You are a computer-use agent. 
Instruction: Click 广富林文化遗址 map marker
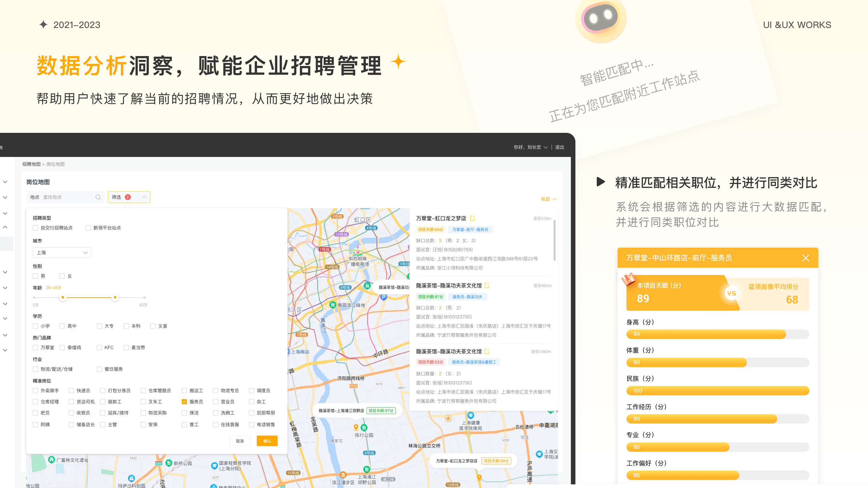coord(52,459)
